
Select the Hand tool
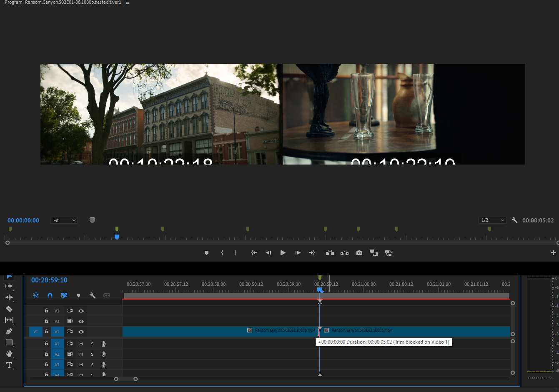click(x=9, y=354)
